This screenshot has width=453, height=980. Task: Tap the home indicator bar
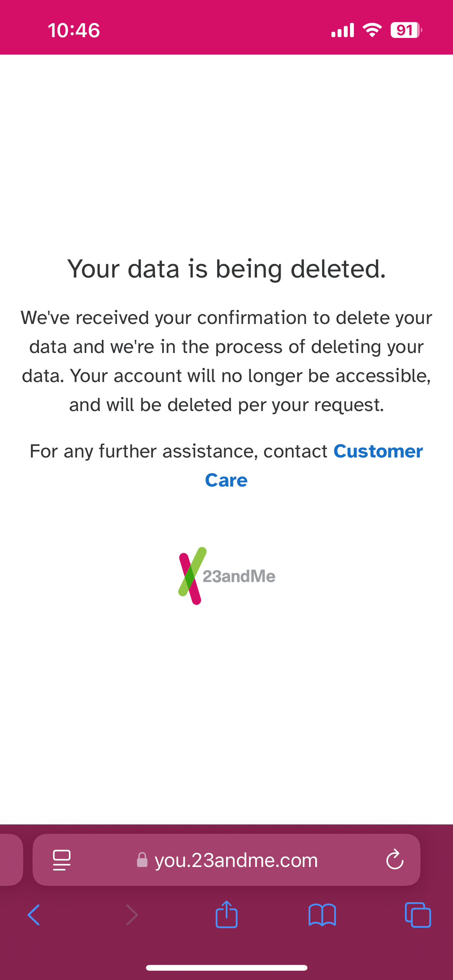pos(226,968)
